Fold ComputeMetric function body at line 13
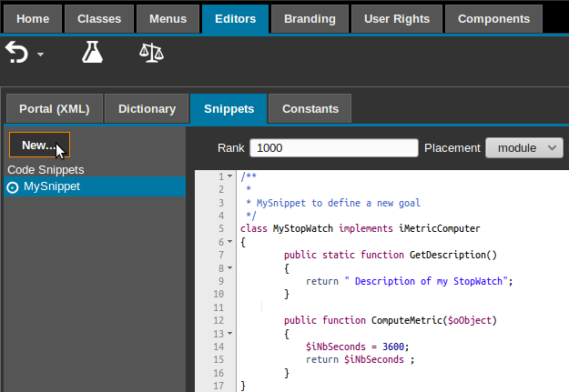The image size is (569, 392). click(230, 334)
